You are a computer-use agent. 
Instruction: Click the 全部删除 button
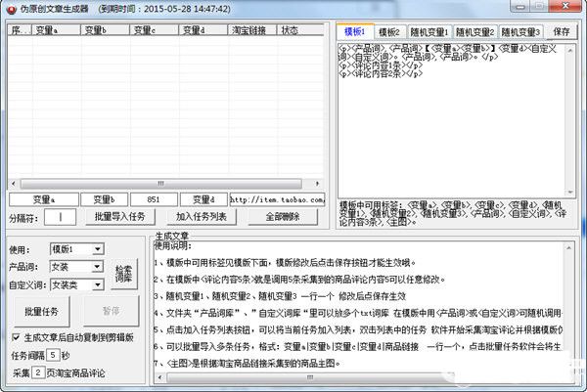pyautogui.click(x=283, y=217)
